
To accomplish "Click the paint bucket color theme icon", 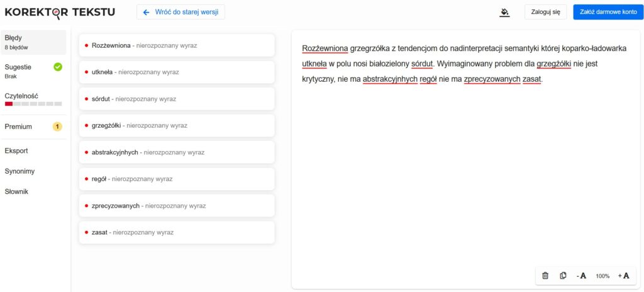I will pos(504,12).
